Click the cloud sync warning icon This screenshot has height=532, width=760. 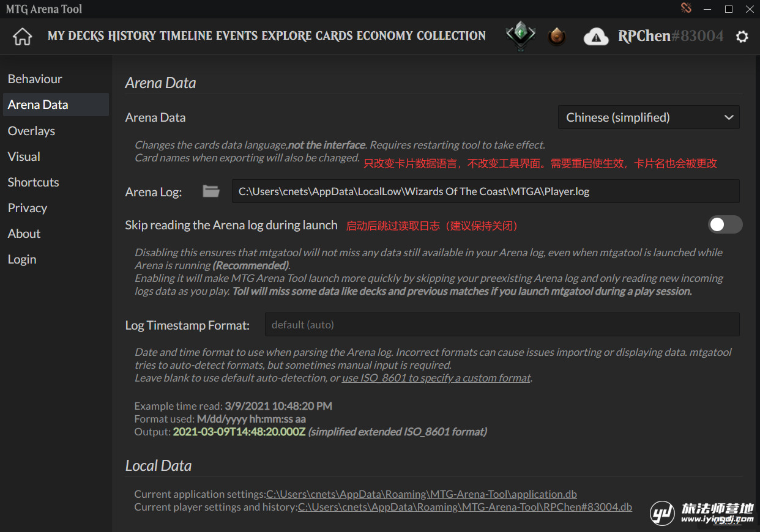[596, 37]
